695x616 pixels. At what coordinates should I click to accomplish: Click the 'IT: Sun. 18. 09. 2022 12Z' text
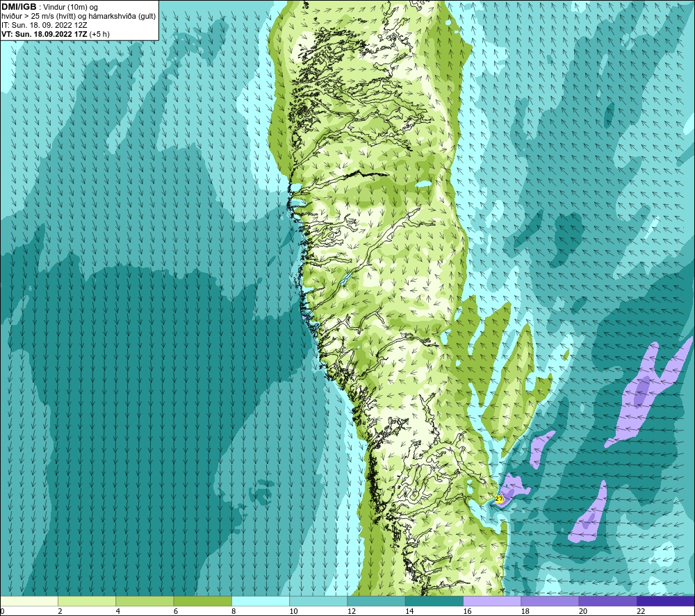(x=44, y=25)
